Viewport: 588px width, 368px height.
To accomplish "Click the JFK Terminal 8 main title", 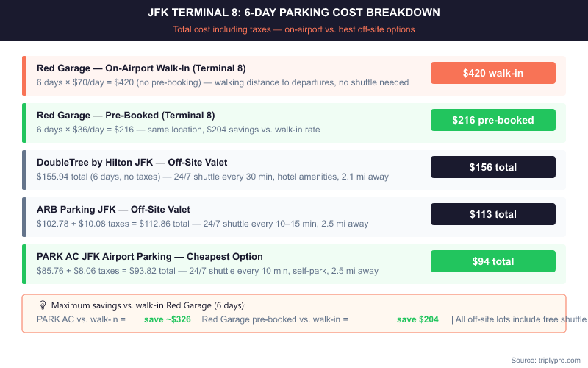I will click(294, 13).
